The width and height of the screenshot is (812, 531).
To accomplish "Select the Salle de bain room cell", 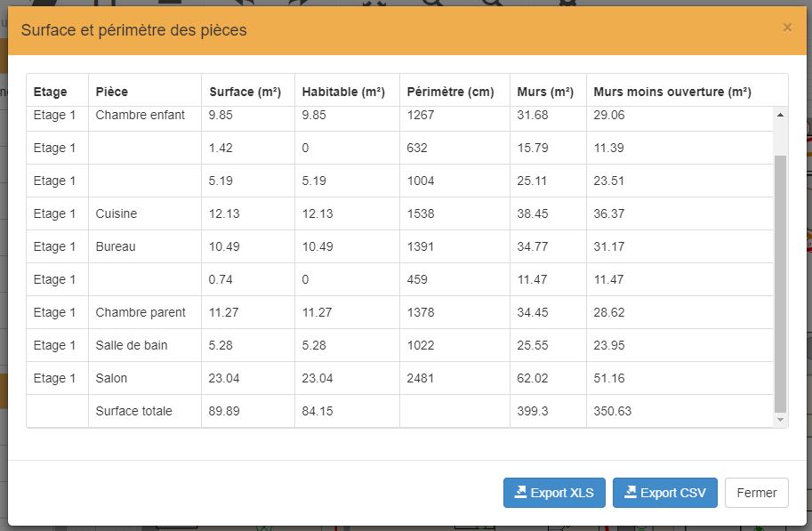I will point(132,345).
